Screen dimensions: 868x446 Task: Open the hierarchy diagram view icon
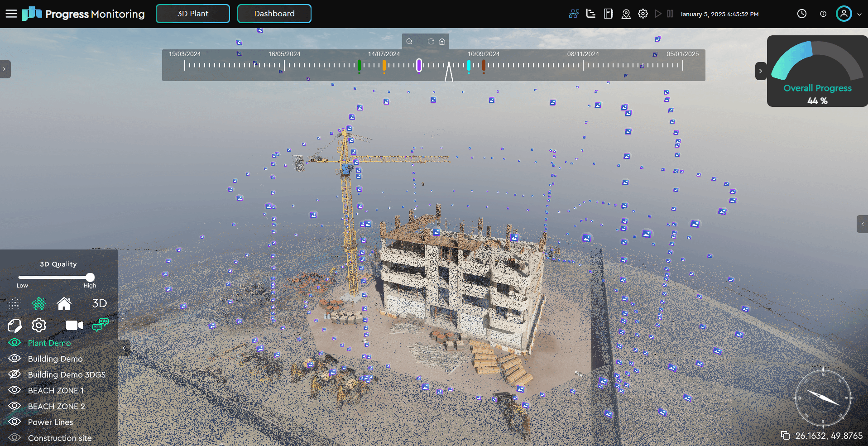coord(574,14)
